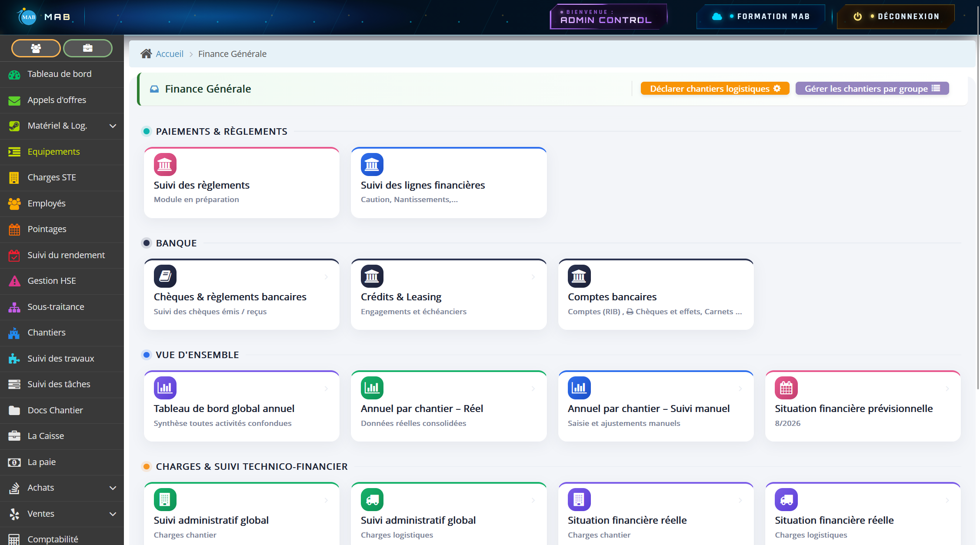This screenshot has height=545, width=980.
Task: Click the Employés people icon in sidebar
Action: coord(14,203)
